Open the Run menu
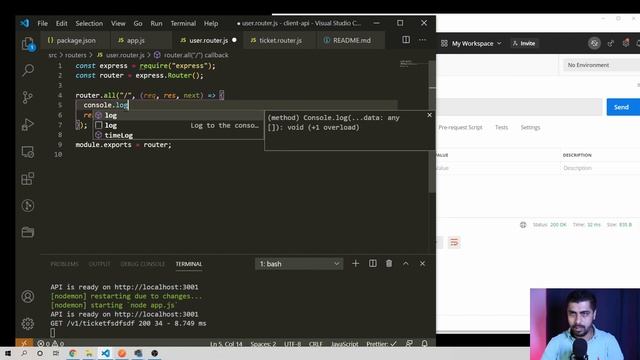 pos(156,23)
